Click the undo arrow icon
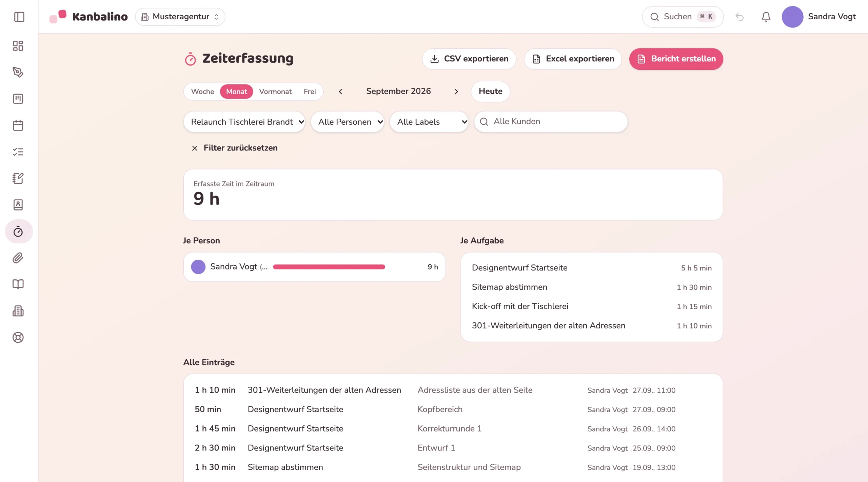Viewport: 868px width, 482px height. (x=739, y=17)
